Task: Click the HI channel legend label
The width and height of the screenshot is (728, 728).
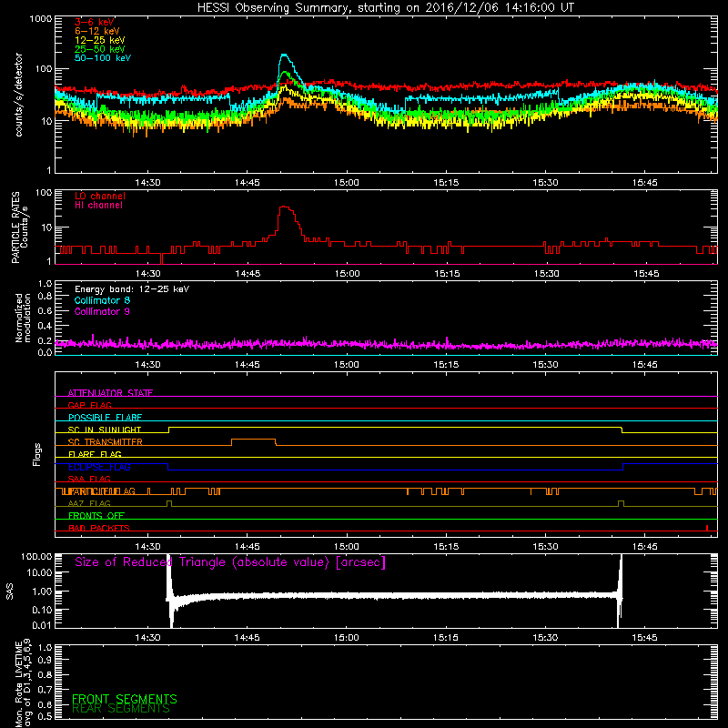Action: coord(98,206)
